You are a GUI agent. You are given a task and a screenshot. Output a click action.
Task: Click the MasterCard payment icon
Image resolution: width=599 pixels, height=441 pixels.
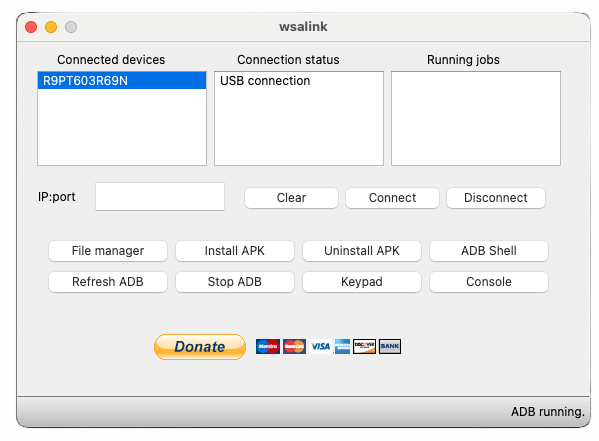point(294,346)
